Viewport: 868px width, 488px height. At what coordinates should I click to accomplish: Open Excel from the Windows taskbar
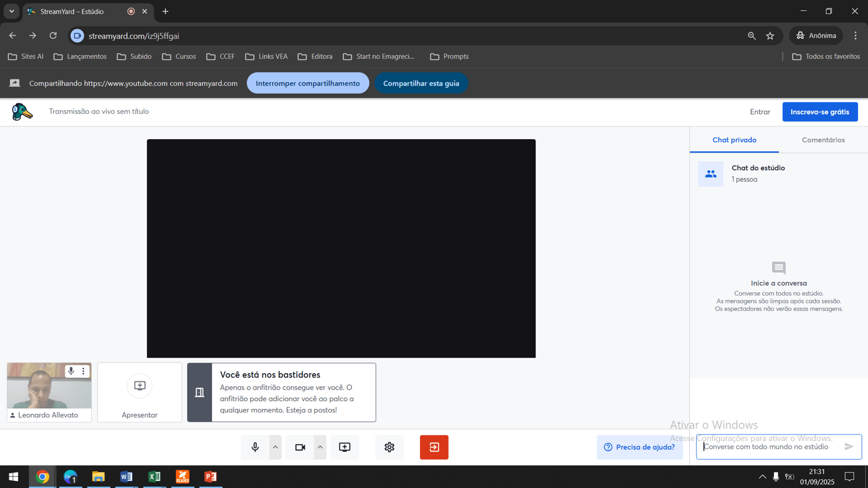point(154,476)
